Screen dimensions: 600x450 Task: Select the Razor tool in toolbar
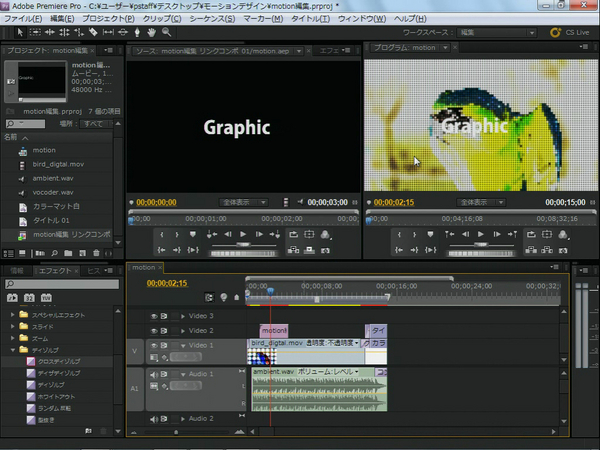pyautogui.click(x=91, y=32)
